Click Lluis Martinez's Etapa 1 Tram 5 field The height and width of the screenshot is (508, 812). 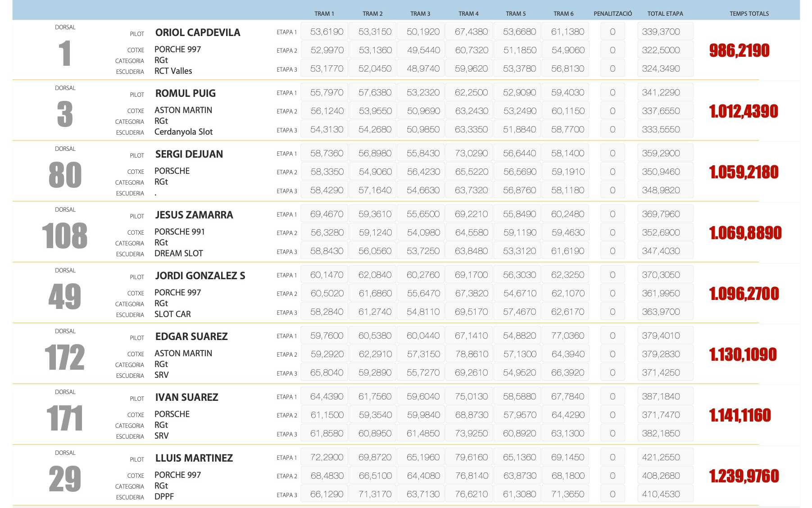[519, 458]
